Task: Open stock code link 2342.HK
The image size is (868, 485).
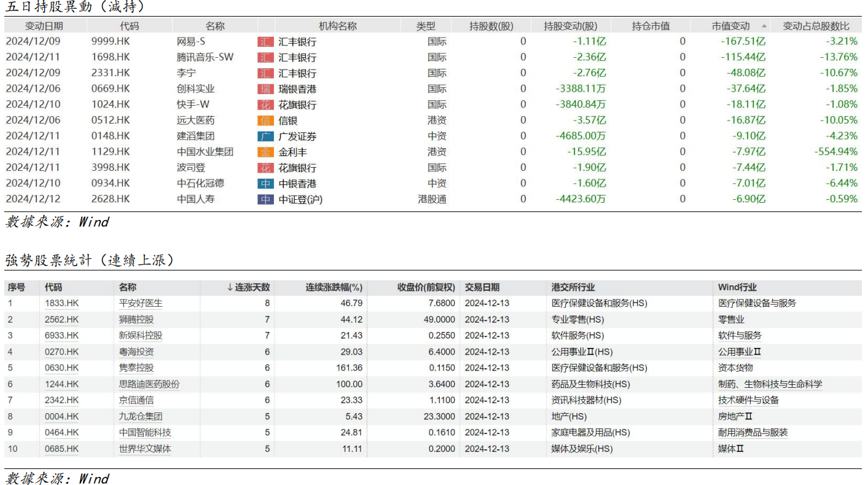Action: pyautogui.click(x=62, y=400)
